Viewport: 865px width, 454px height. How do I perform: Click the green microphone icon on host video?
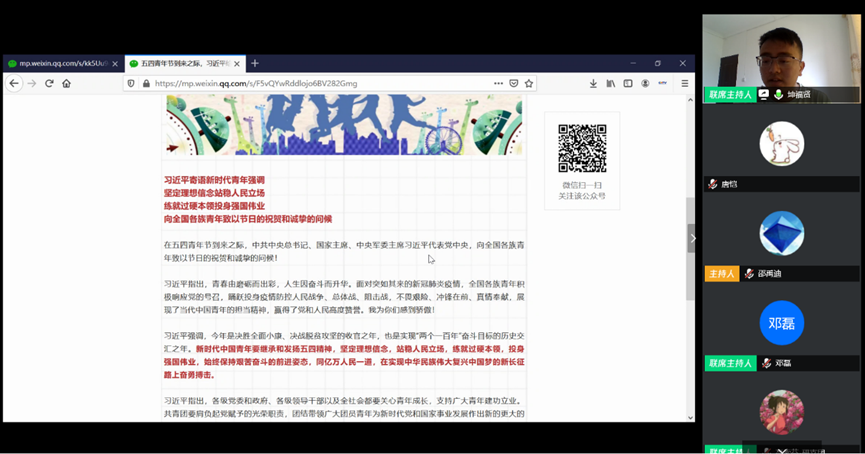[x=778, y=95]
